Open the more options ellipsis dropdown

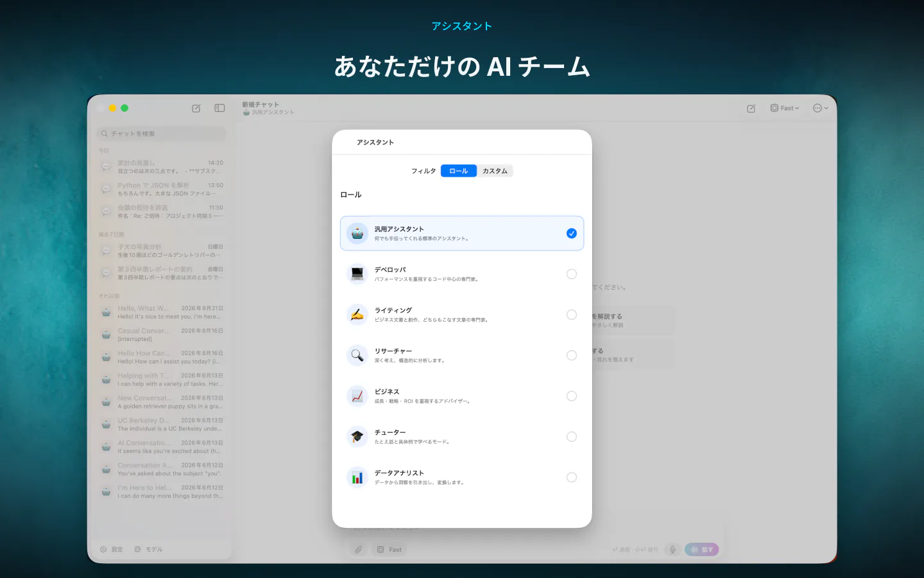(821, 109)
